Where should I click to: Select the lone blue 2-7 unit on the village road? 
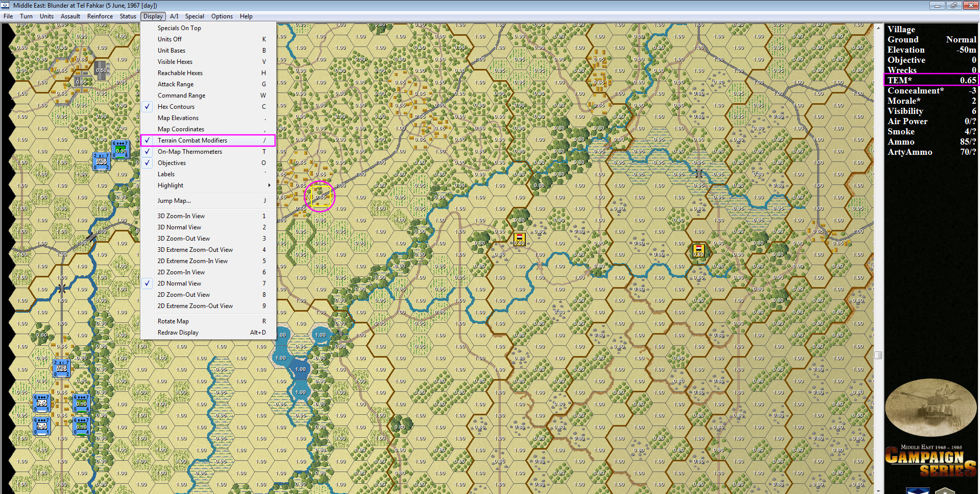[62, 368]
